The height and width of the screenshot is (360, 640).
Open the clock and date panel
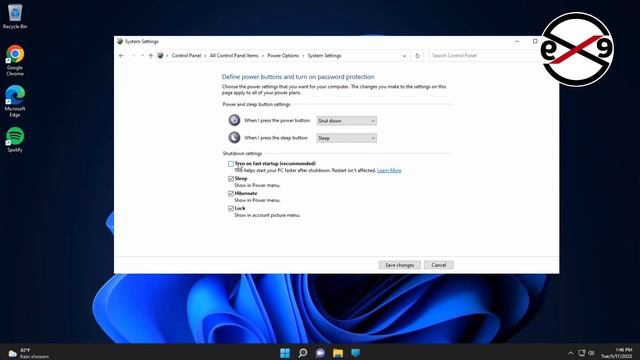[x=616, y=353]
